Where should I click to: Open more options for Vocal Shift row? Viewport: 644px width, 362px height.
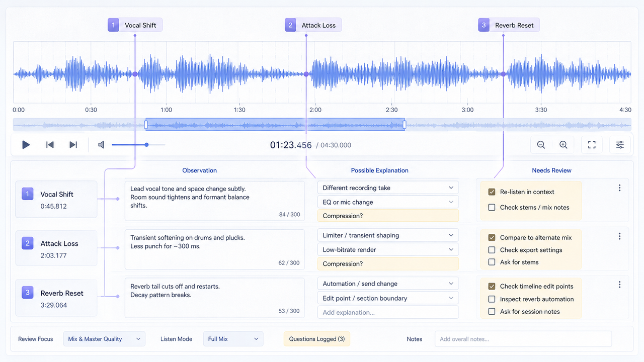619,188
